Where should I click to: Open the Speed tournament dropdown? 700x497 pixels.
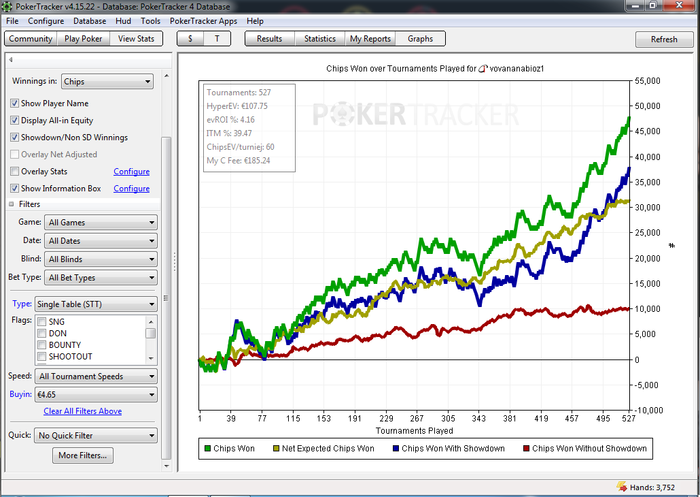(96, 376)
